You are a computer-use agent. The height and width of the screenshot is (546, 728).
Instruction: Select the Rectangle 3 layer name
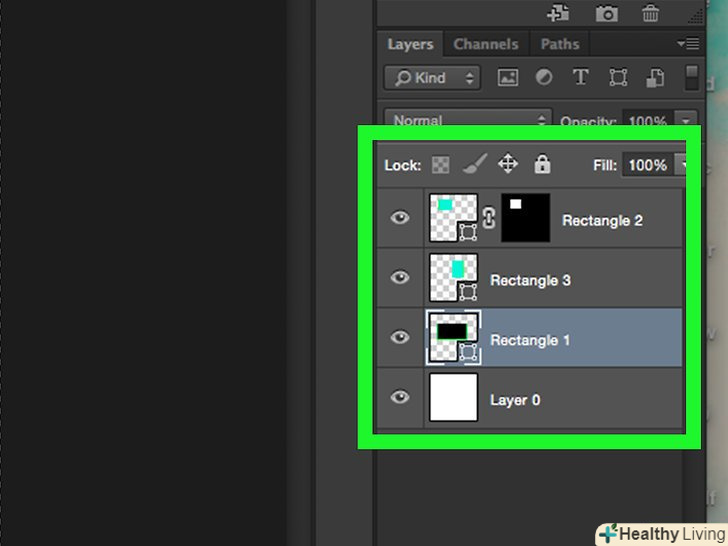pos(530,280)
